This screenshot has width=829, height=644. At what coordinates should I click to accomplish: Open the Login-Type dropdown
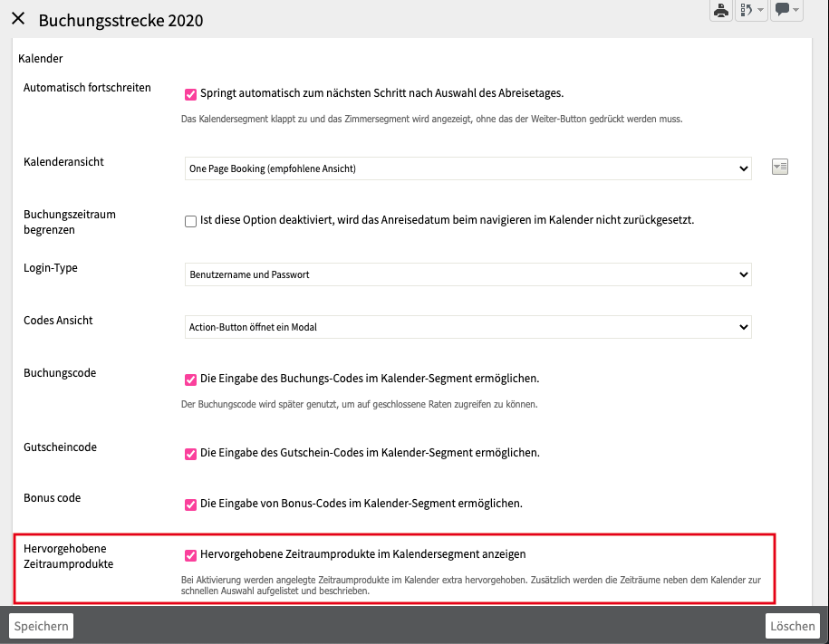coord(468,274)
